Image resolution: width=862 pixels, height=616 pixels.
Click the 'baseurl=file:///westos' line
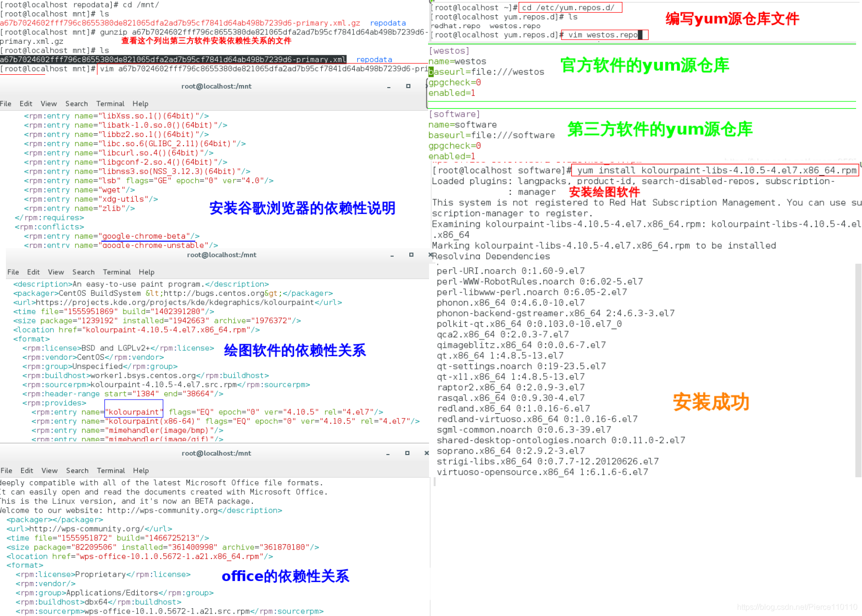(486, 72)
